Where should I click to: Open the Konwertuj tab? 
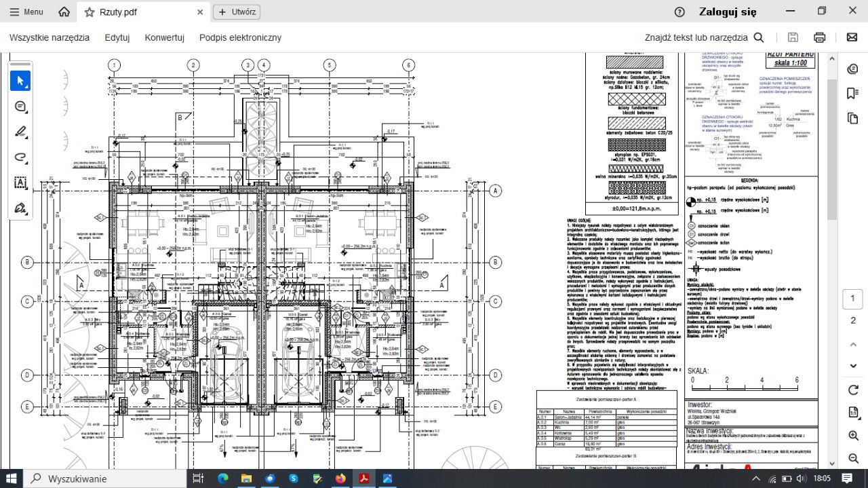[164, 38]
